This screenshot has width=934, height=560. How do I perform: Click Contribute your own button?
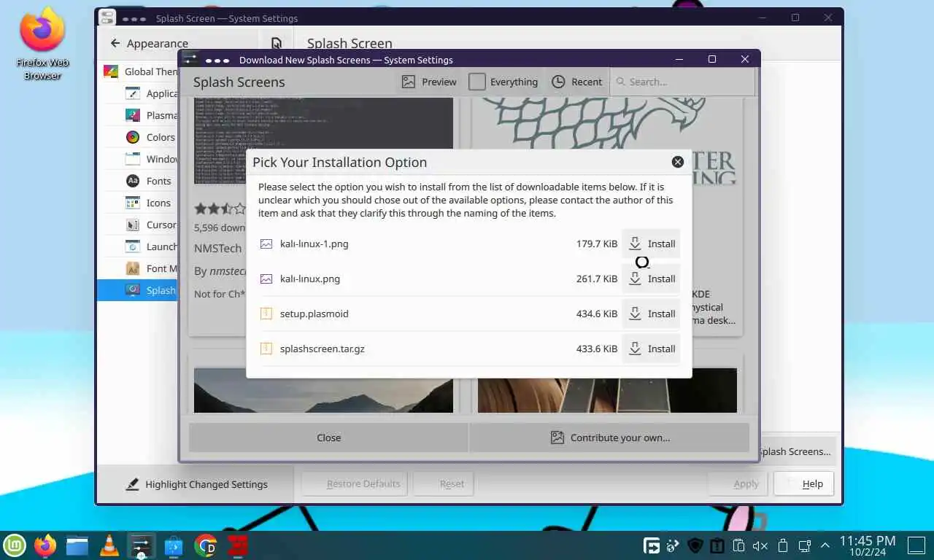(609, 437)
